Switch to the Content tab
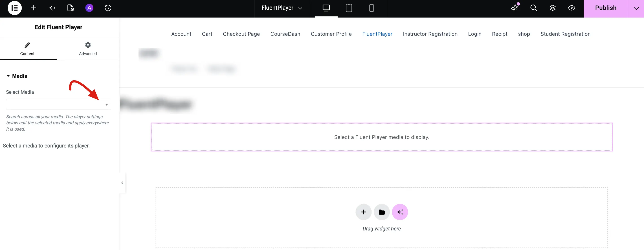This screenshot has height=250, width=644. tap(27, 49)
